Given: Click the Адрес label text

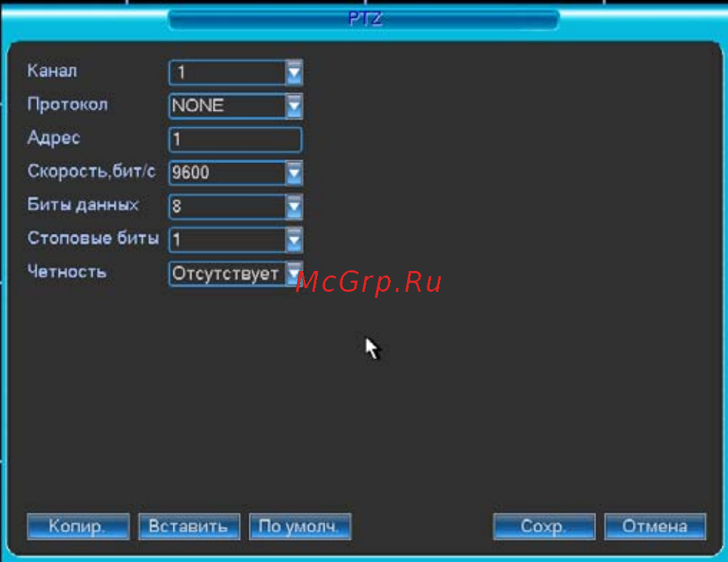Looking at the screenshot, I should (54, 138).
